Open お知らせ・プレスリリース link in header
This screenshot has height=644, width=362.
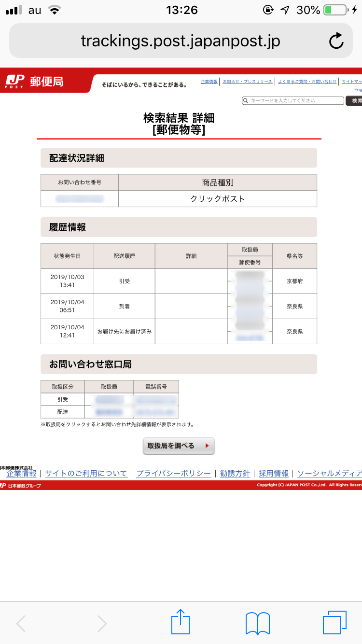(247, 82)
